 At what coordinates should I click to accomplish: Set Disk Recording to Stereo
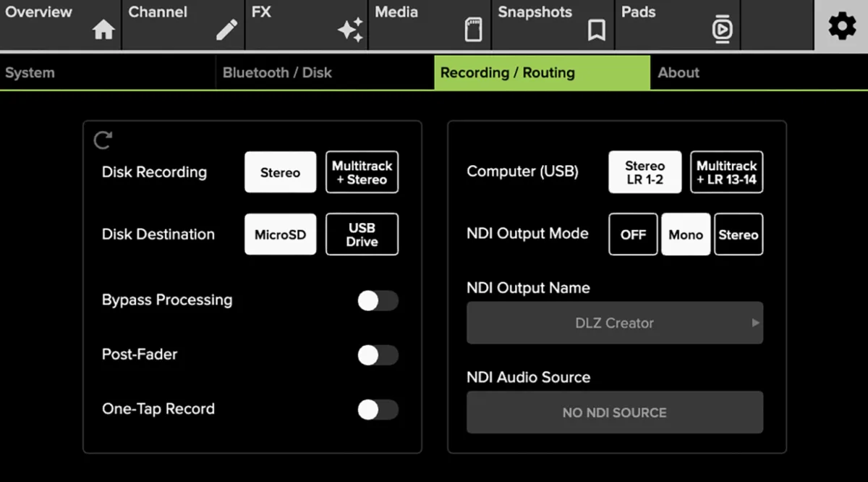(281, 172)
